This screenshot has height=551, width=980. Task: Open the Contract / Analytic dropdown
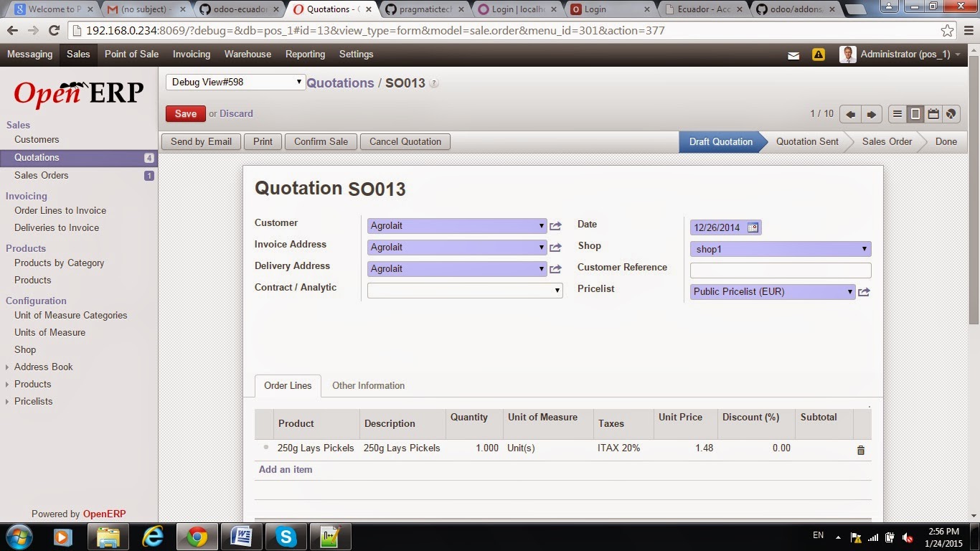tap(465, 291)
